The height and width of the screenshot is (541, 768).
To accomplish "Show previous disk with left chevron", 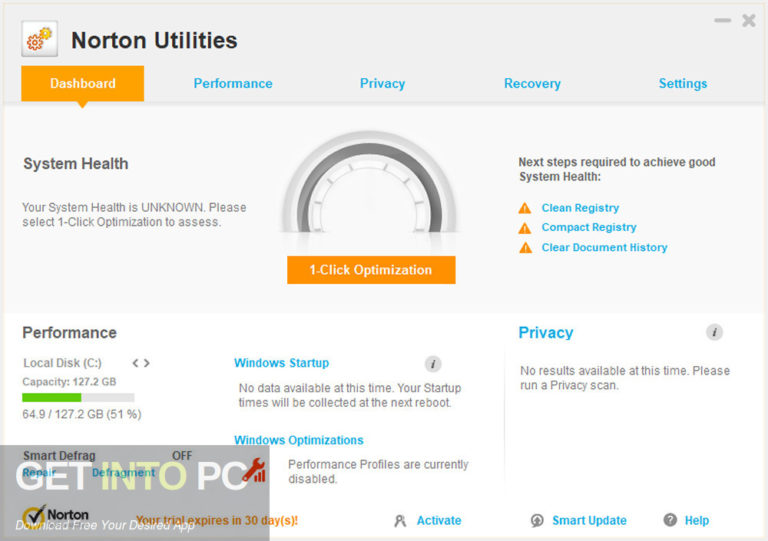I will coord(135,363).
